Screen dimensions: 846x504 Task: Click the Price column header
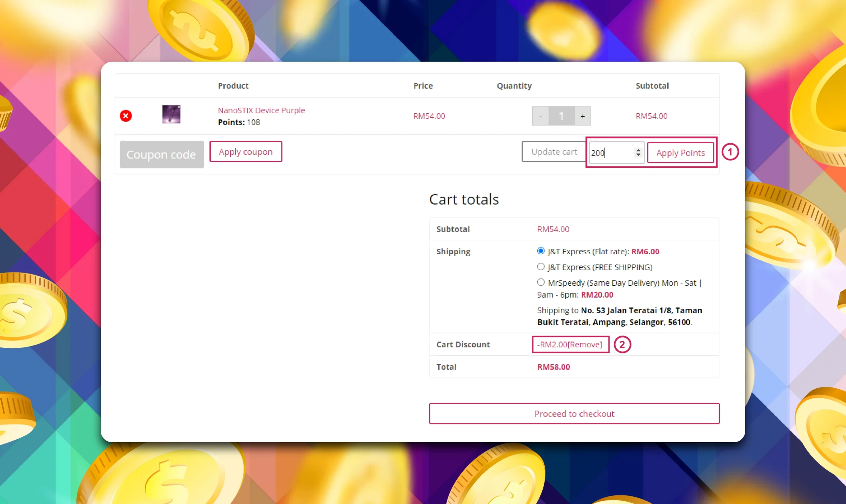coord(423,86)
